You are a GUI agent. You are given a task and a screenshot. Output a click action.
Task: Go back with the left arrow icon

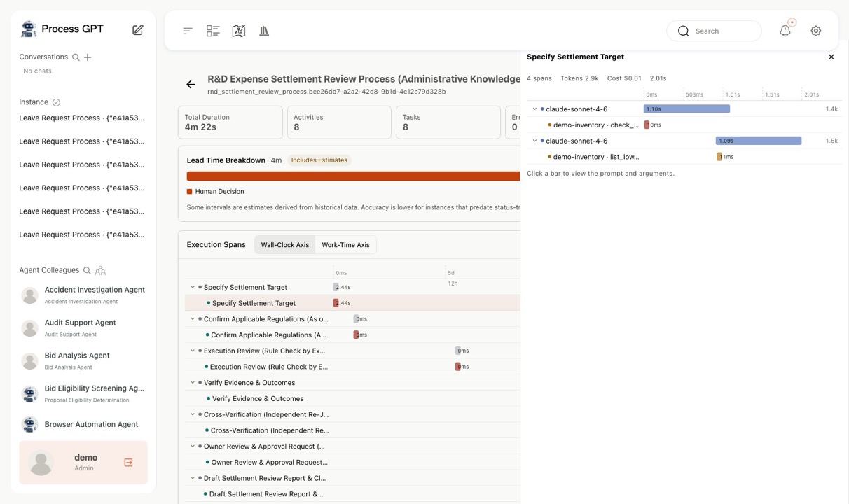click(x=191, y=85)
